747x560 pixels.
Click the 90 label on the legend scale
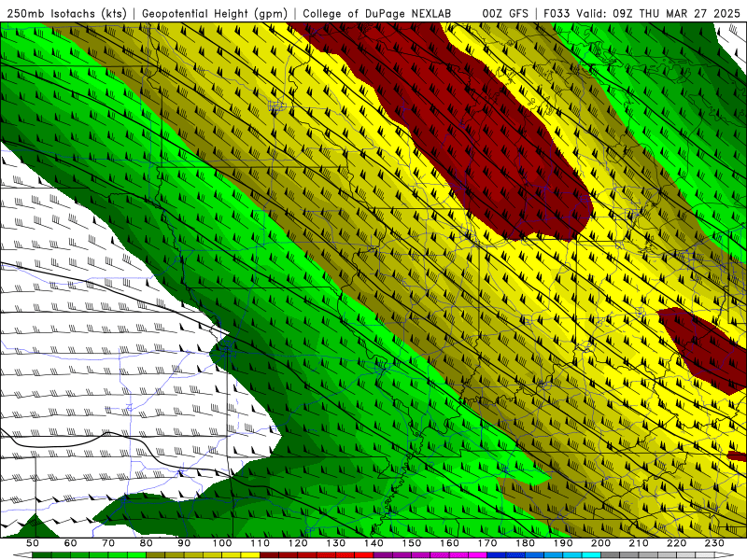click(x=184, y=543)
